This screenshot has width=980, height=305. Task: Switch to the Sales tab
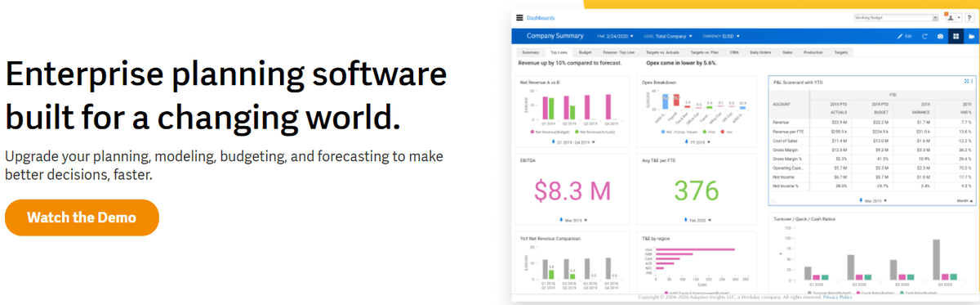[x=787, y=52]
